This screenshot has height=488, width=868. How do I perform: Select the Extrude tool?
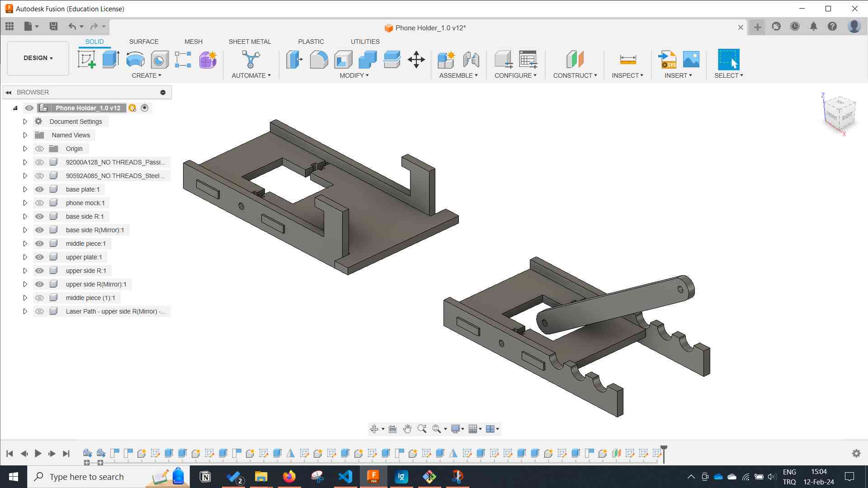(x=111, y=59)
